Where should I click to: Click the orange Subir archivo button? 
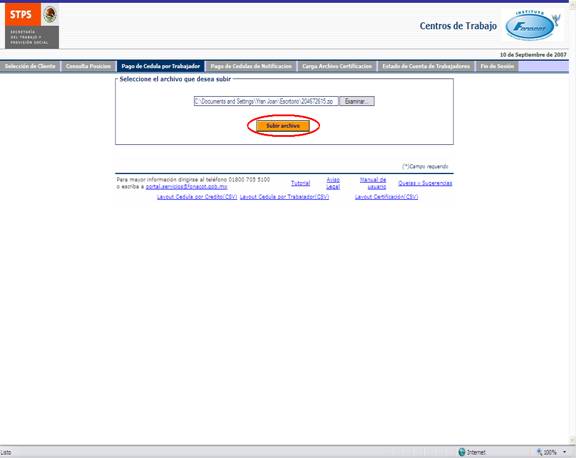coord(283,126)
